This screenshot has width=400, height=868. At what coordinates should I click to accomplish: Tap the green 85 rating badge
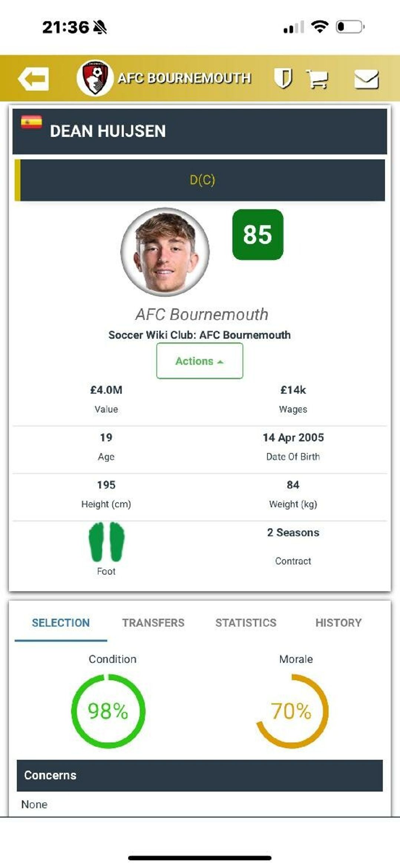(258, 235)
